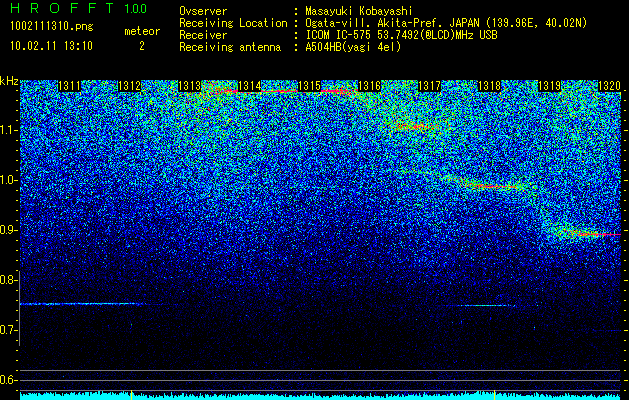
Task: Click the version number 1.0.0
Action: (x=136, y=8)
